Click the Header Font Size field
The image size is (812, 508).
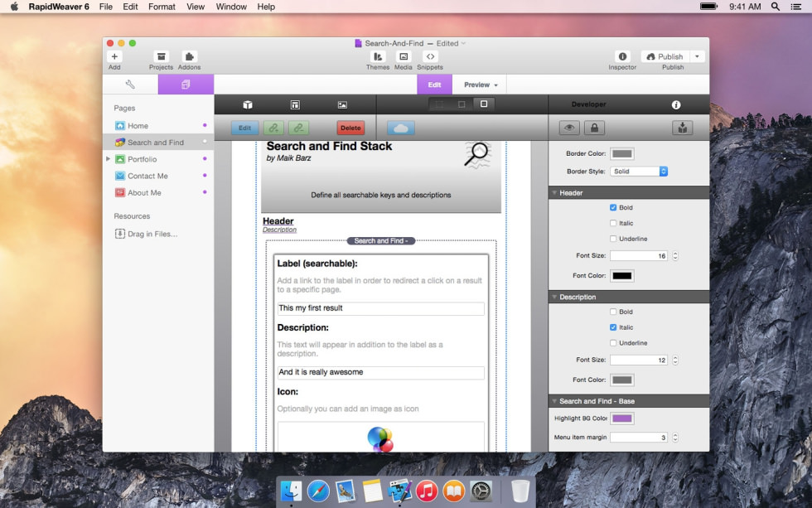click(639, 256)
